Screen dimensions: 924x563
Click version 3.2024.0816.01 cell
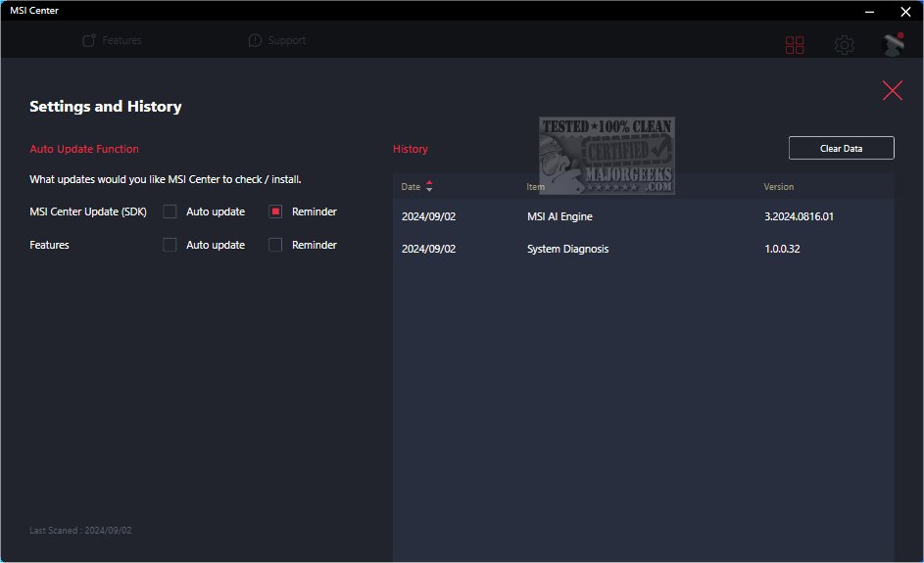coord(799,216)
